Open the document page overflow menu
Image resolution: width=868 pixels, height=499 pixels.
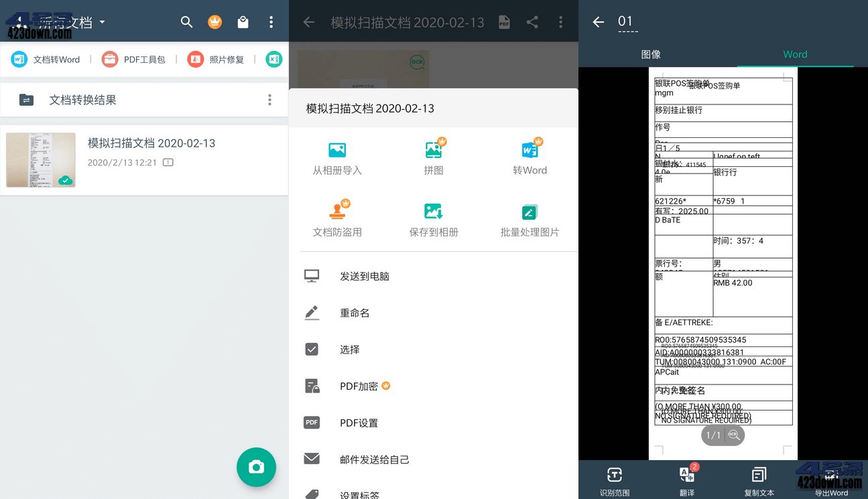pyautogui.click(x=560, y=21)
